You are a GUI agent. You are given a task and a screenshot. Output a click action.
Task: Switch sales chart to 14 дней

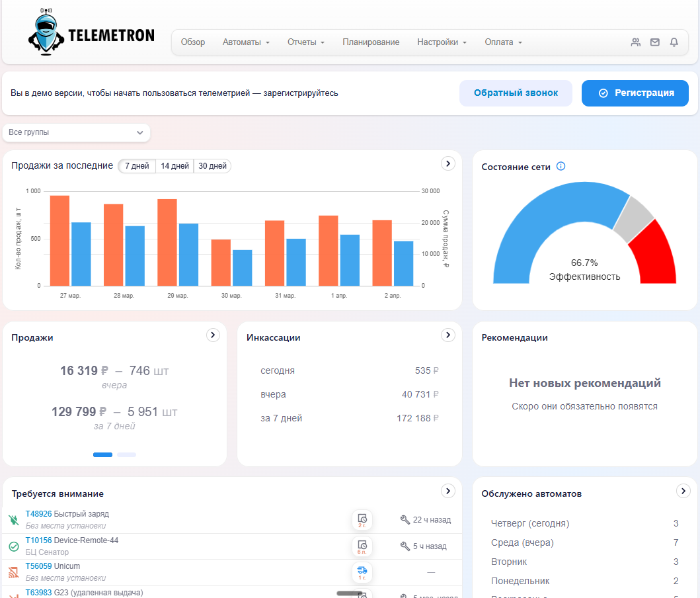tap(175, 166)
